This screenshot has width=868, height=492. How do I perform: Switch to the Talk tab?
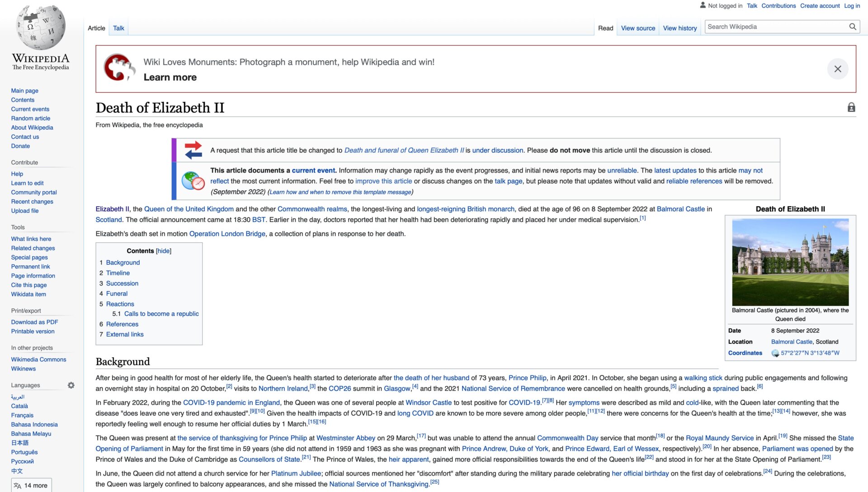[x=118, y=28]
